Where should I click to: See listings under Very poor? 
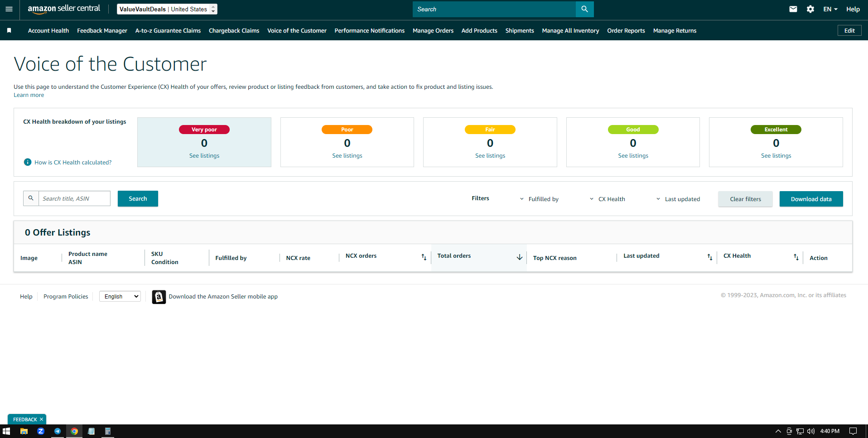[x=204, y=155]
